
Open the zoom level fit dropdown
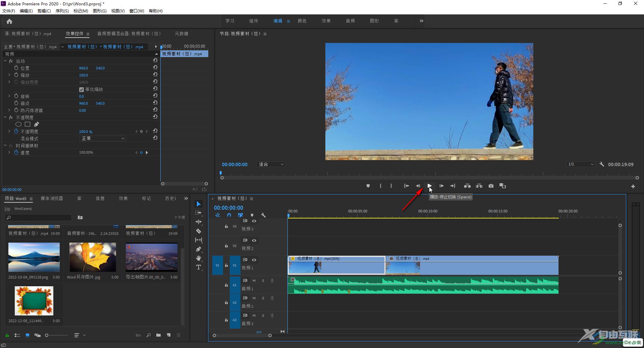click(x=271, y=164)
